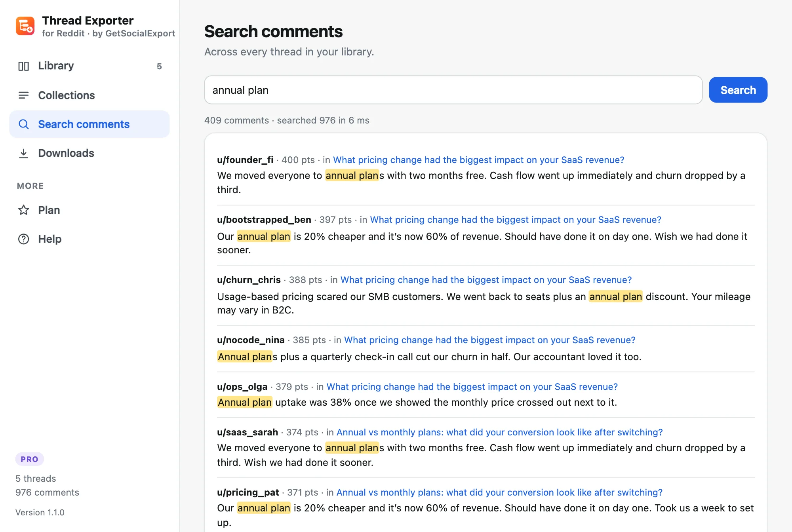Click comment text 'Annual plan uptake was 38%'

285,402
